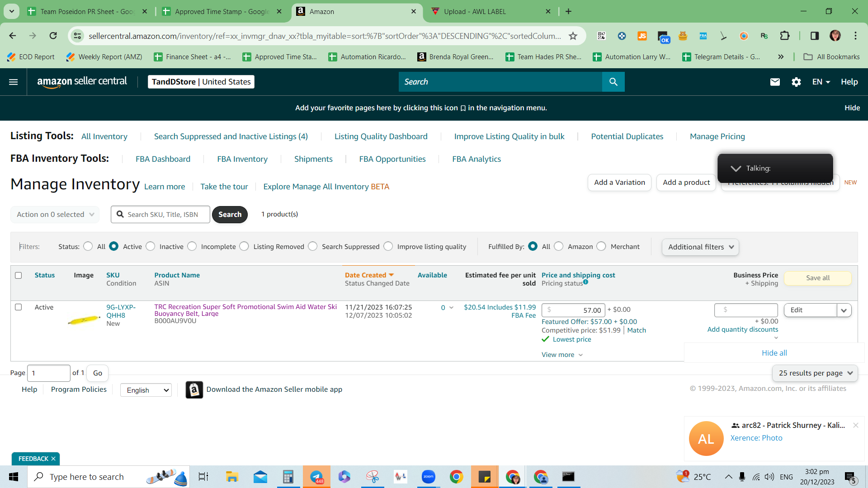Open File Explorer from the taskbar
Image resolution: width=868 pixels, height=488 pixels.
(x=232, y=477)
